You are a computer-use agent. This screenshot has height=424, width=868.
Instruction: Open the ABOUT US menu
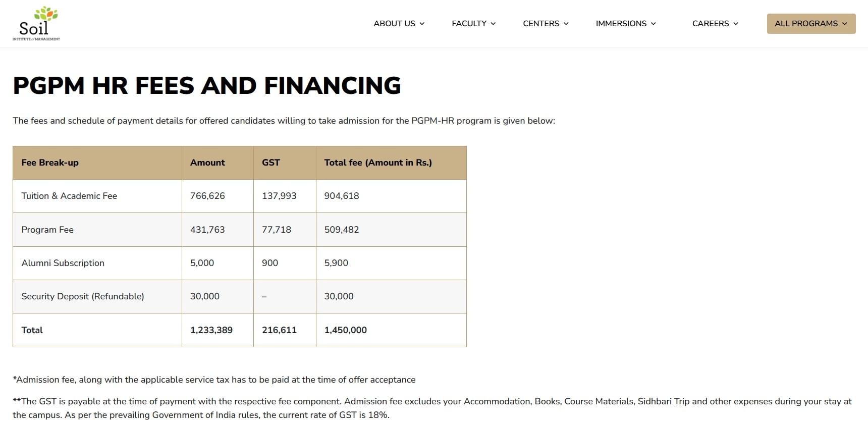click(x=394, y=24)
